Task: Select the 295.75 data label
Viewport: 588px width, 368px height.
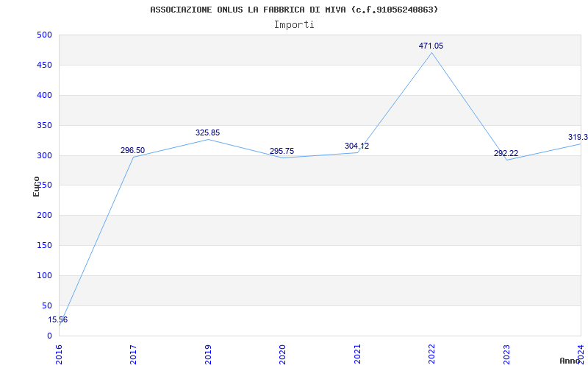Action: coord(282,152)
